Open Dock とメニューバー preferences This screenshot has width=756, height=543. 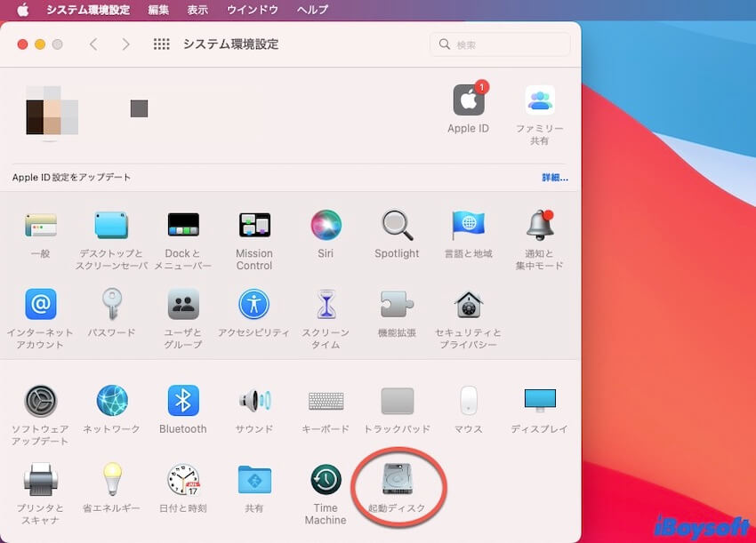(183, 226)
